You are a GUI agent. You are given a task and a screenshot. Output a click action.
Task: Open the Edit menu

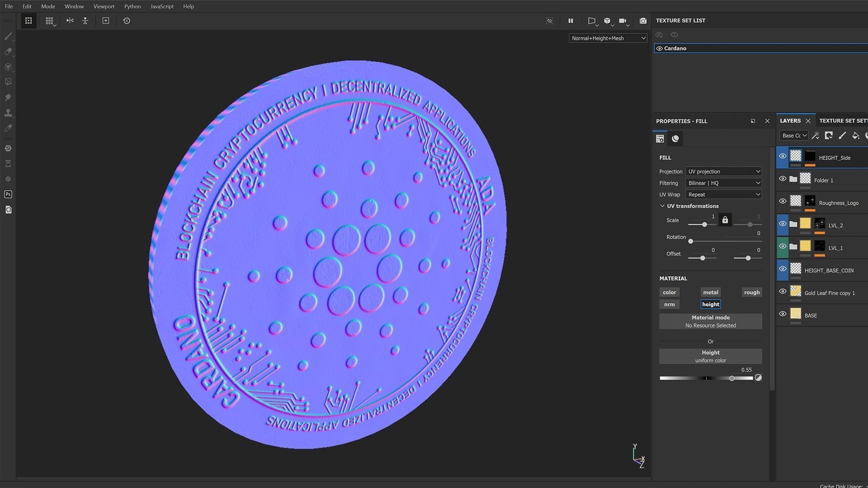click(x=27, y=6)
